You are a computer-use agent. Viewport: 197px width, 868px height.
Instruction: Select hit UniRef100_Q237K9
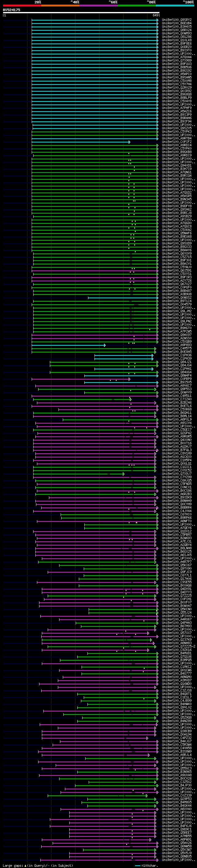[x=176, y=640]
